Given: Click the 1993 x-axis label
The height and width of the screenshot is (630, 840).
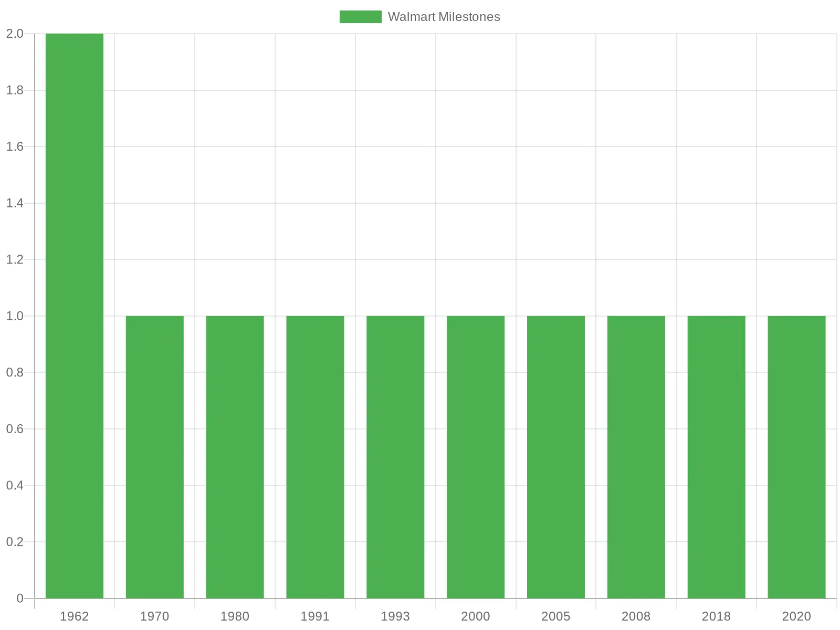Looking at the screenshot, I should click(x=395, y=616).
